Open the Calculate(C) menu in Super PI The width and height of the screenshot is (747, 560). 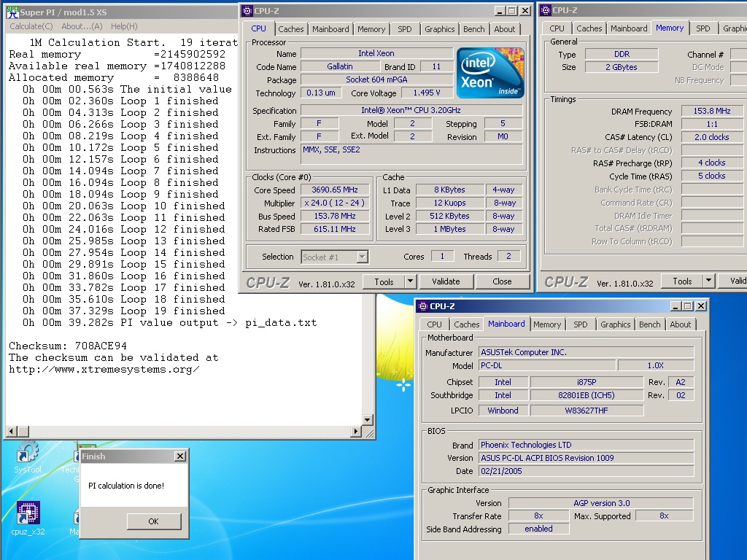pyautogui.click(x=31, y=26)
